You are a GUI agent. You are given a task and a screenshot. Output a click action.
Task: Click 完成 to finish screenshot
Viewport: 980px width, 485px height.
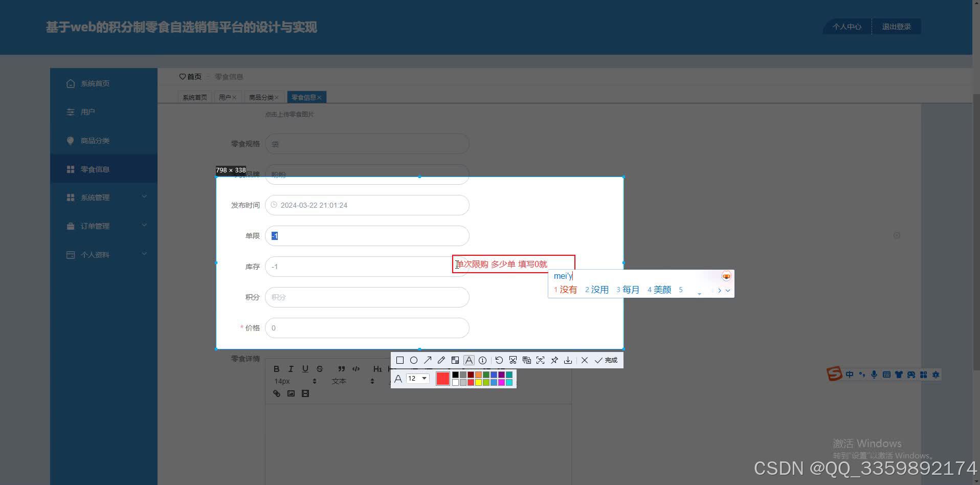[606, 360]
